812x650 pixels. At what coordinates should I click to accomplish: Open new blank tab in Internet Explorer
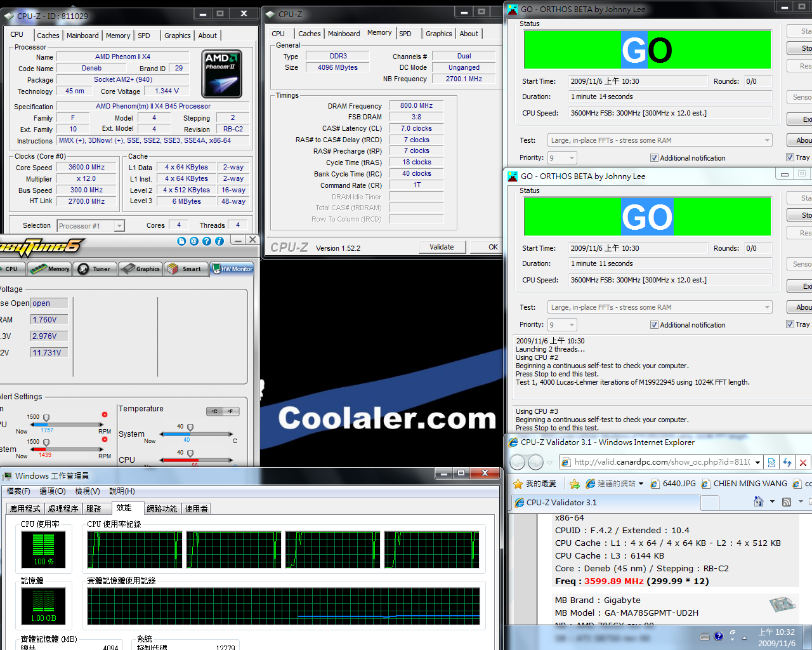pyautogui.click(x=710, y=503)
